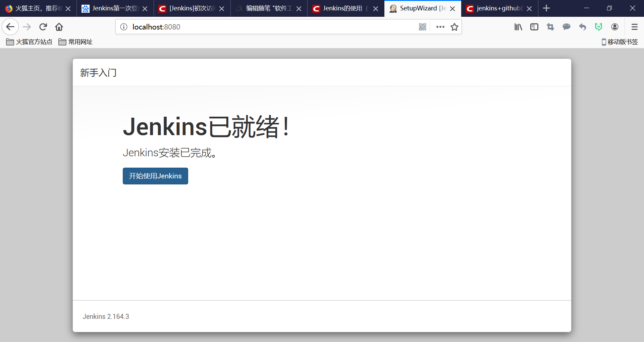Bookmark this page with the star
The width and height of the screenshot is (644, 342).
[x=454, y=27]
